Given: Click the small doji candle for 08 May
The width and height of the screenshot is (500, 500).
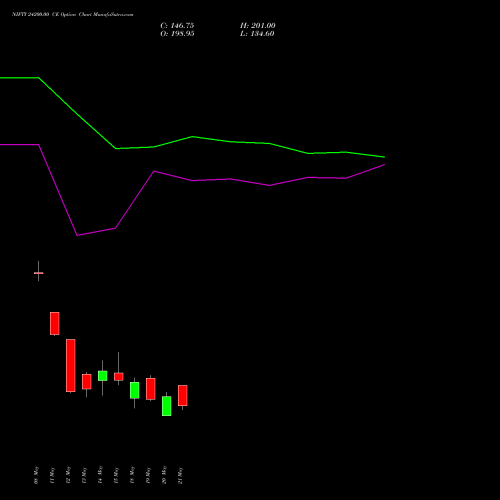Looking at the screenshot, I should click(x=39, y=273).
